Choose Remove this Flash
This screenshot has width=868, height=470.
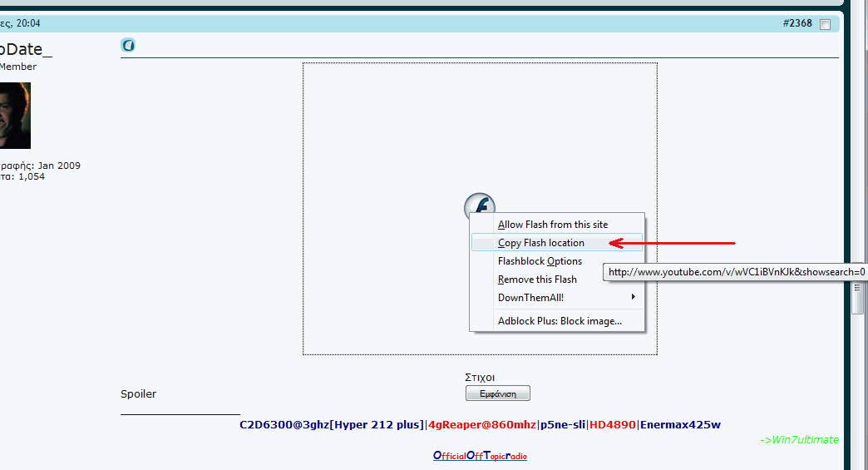pyautogui.click(x=557, y=279)
